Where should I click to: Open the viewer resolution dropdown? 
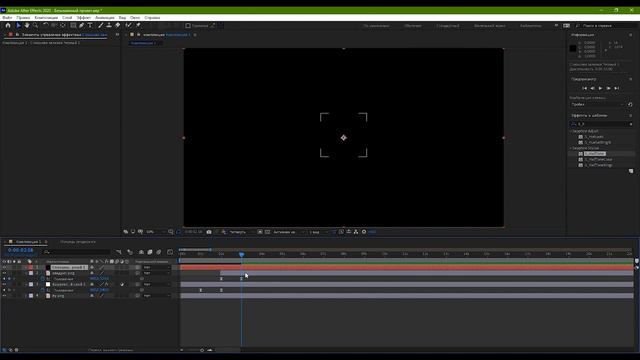pos(242,232)
